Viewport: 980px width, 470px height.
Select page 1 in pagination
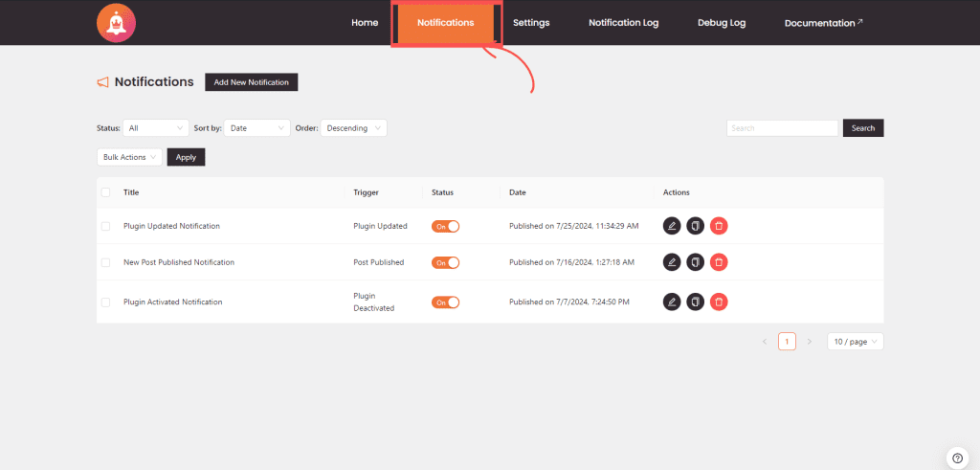coord(787,342)
